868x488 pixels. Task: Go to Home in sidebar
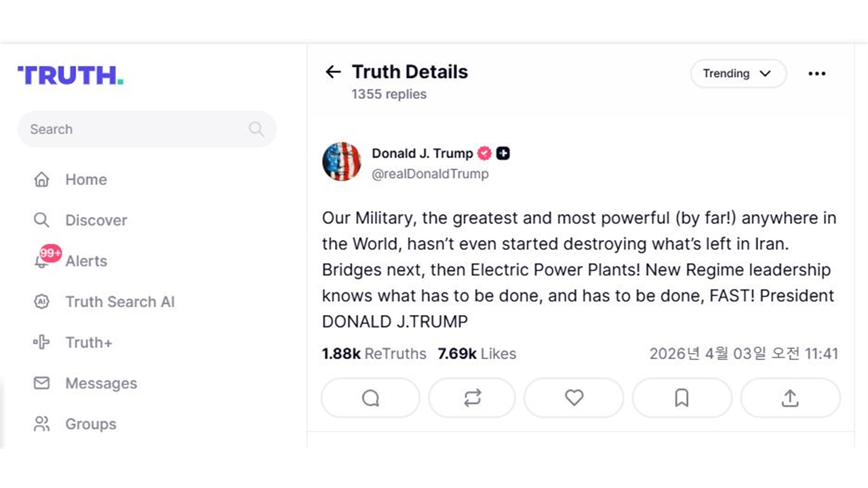[85, 180]
